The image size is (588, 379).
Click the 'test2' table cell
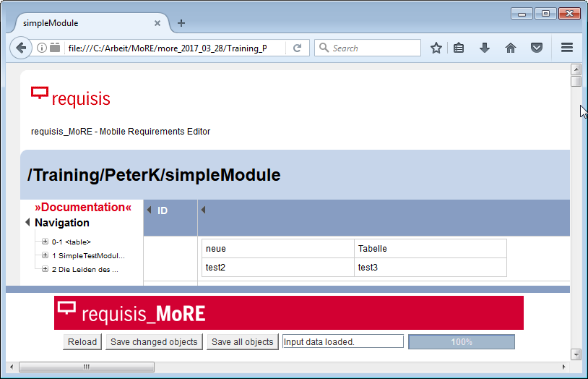point(278,268)
